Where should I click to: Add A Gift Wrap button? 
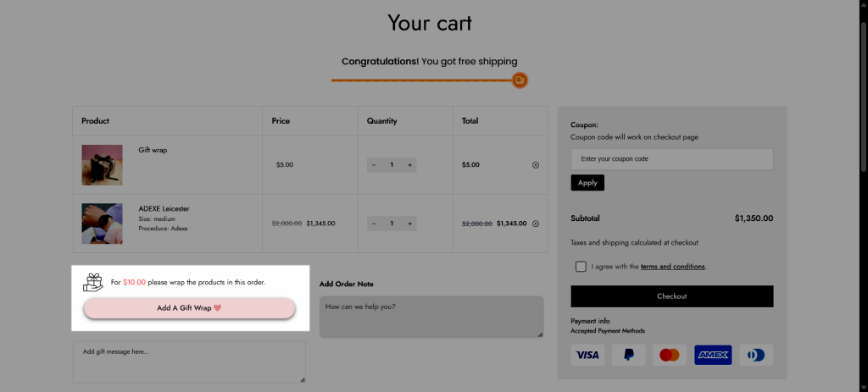point(189,308)
